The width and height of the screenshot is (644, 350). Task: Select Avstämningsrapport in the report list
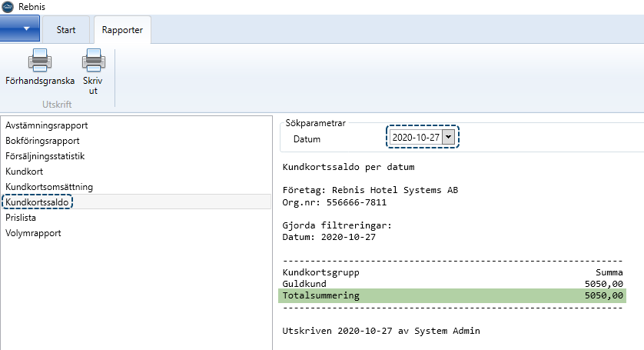(x=46, y=125)
